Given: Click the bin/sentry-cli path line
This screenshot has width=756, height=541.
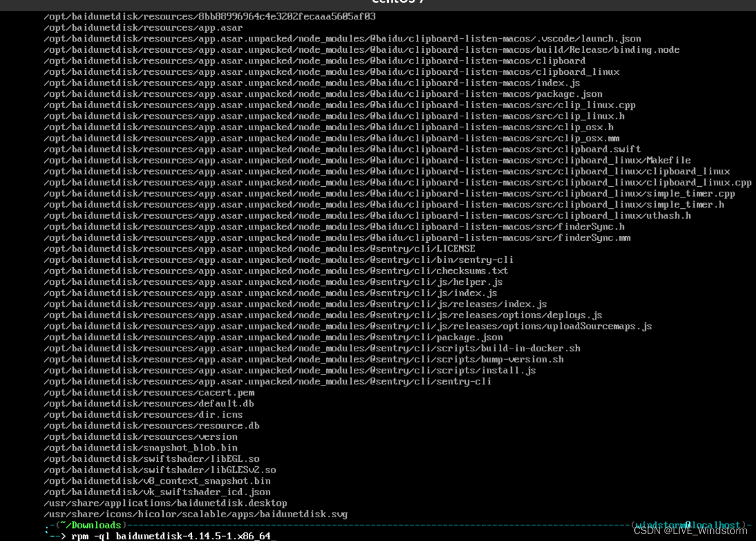Looking at the screenshot, I should [279, 259].
